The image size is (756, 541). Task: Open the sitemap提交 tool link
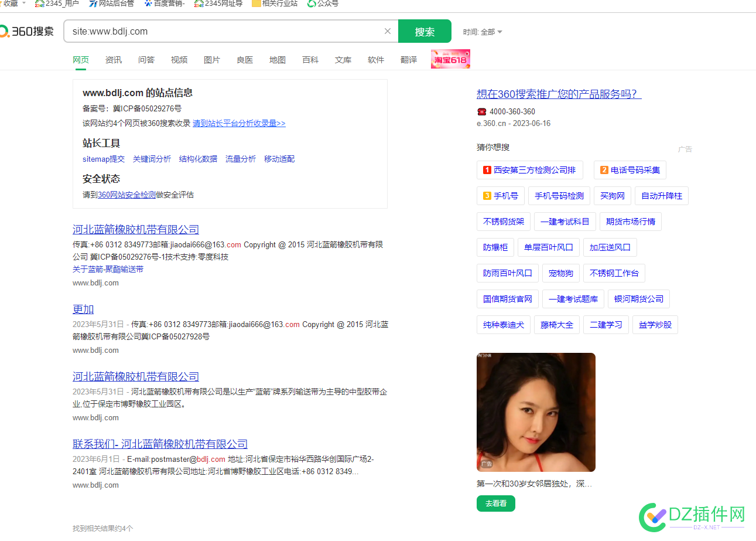104,159
